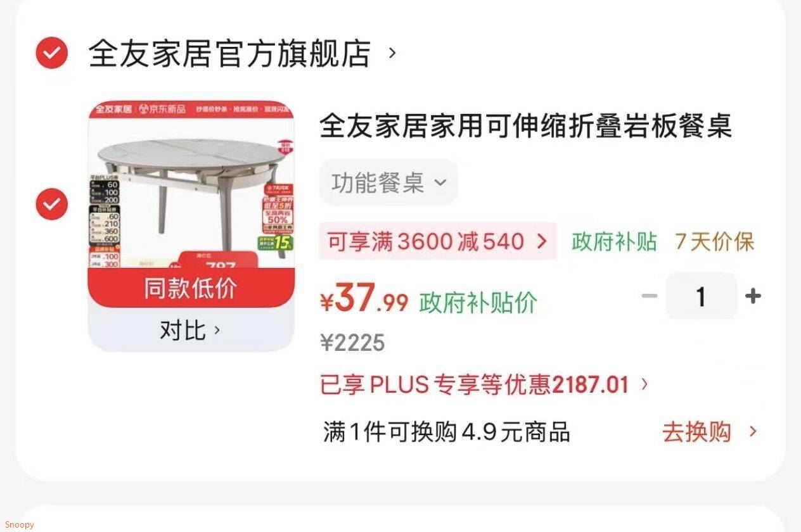Tap the 同款低价 red banner
The width and height of the screenshot is (801, 532).
[x=191, y=288]
